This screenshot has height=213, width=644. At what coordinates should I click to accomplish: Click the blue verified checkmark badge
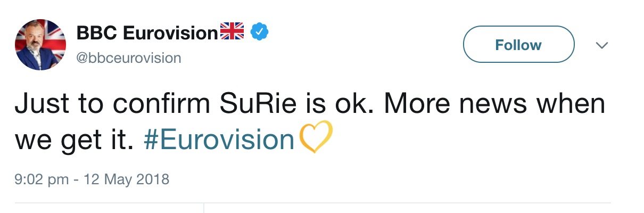pos(259,32)
